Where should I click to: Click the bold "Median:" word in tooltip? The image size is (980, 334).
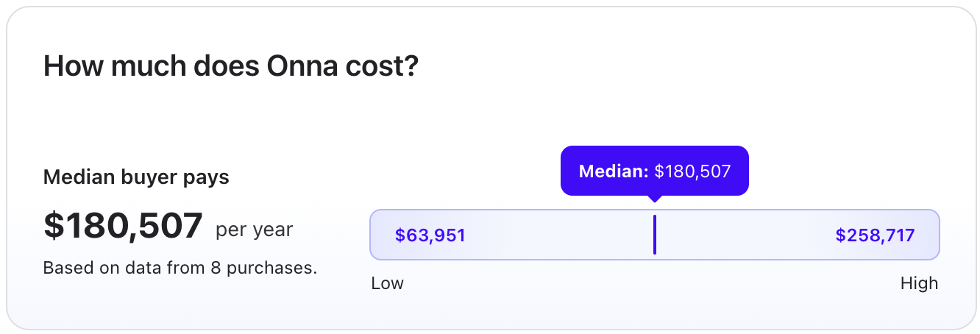click(614, 171)
